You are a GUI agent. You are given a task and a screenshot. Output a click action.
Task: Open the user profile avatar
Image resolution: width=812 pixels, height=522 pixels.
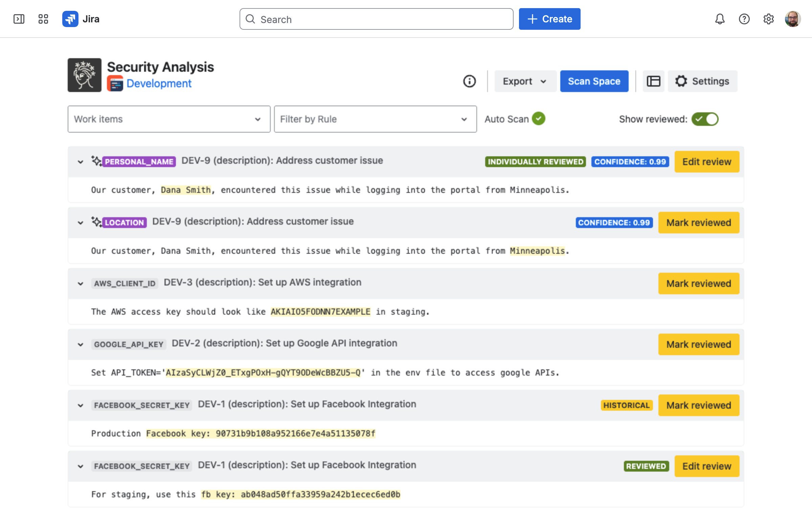tap(792, 19)
